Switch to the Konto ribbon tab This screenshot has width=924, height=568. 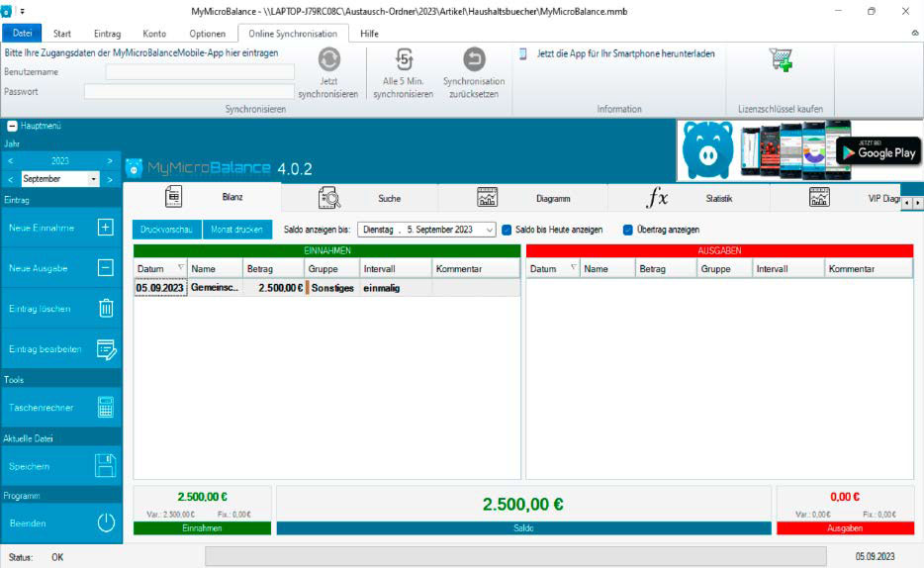pos(154,34)
